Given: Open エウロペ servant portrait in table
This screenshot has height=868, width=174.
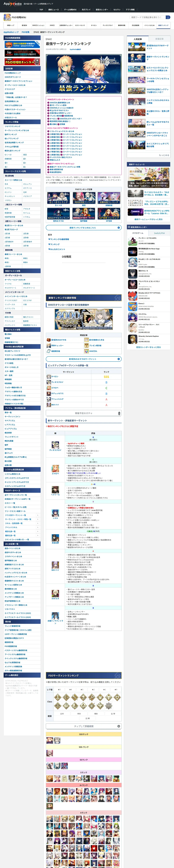Looking at the screenshot, I should 49,388.
